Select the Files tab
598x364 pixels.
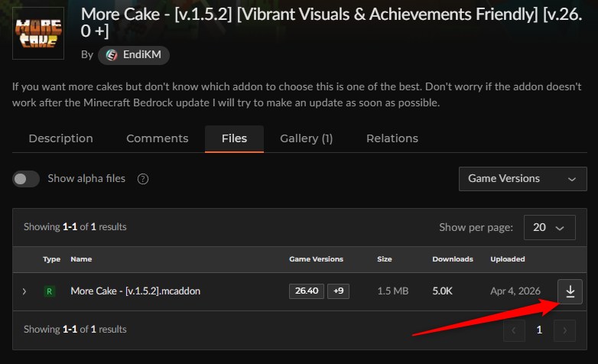[234, 138]
